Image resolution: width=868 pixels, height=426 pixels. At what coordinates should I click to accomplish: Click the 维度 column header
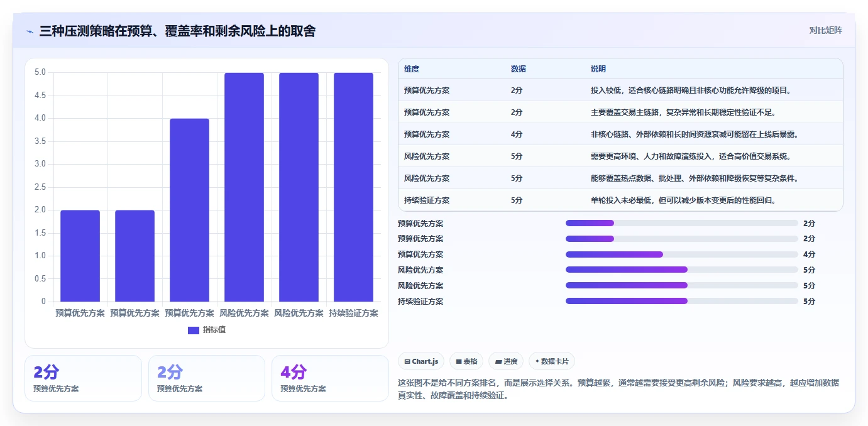(x=412, y=69)
